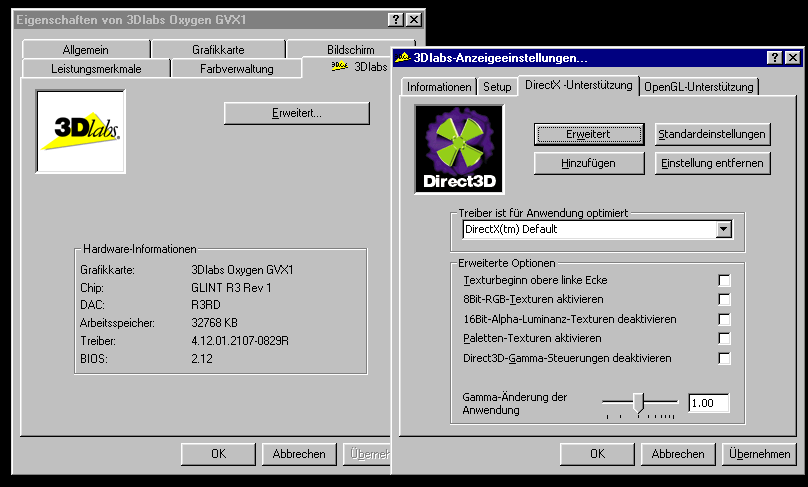The image size is (808, 487).
Task: Select Leistungsmerkmale tab in properties window
Action: pos(96,69)
